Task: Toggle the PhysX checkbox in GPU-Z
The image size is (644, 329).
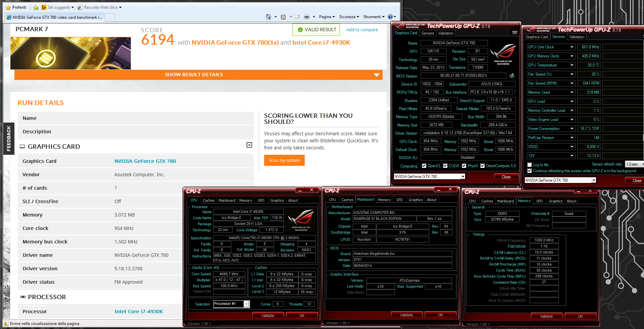Action: [464, 166]
